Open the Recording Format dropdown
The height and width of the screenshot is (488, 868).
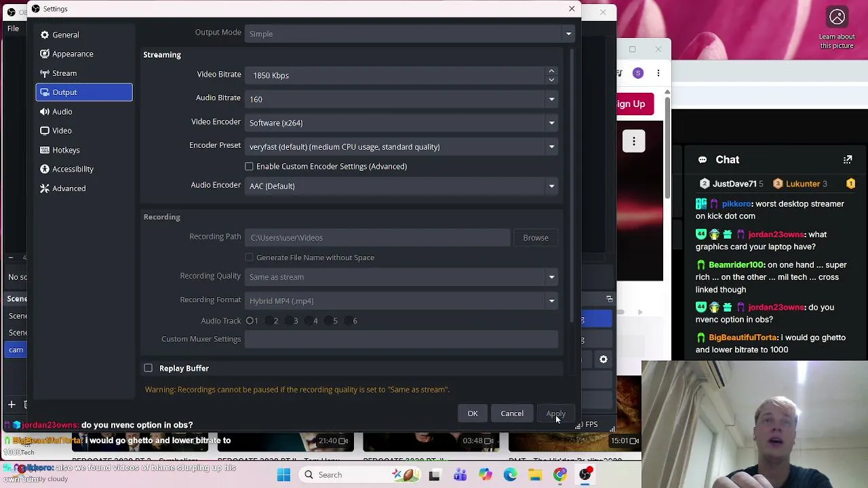(401, 301)
